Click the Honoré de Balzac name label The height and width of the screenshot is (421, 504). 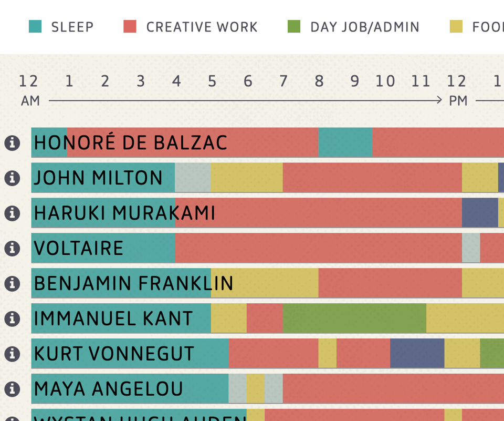click(x=131, y=143)
